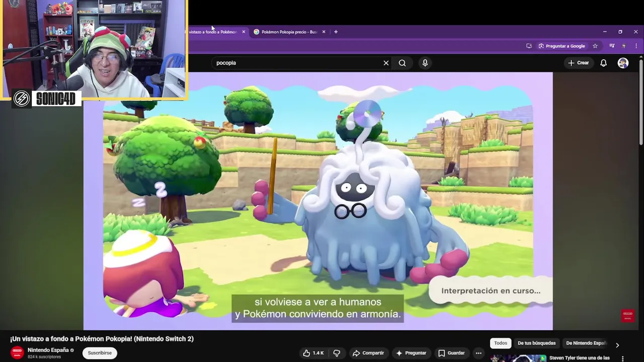Close the Pokémon Pokopia precio tab
The image size is (644, 362).
pyautogui.click(x=324, y=32)
